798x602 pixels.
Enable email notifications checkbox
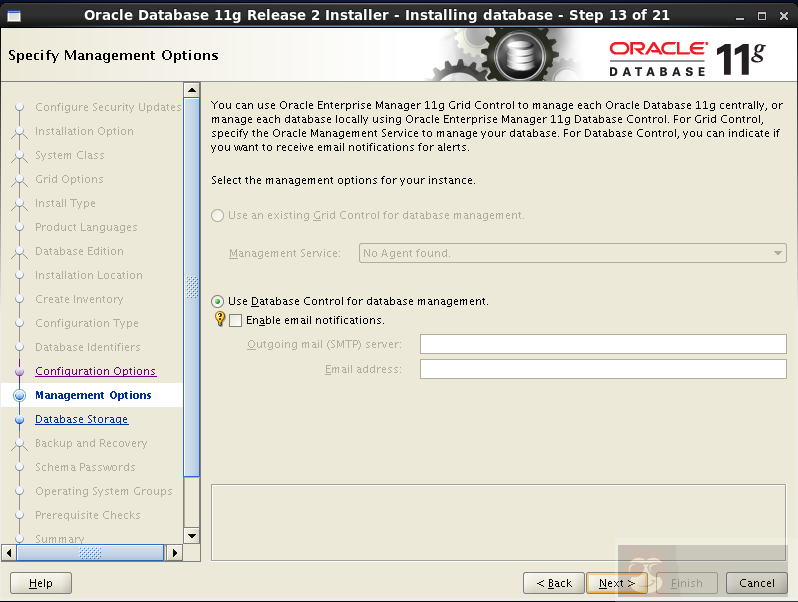[236, 321]
